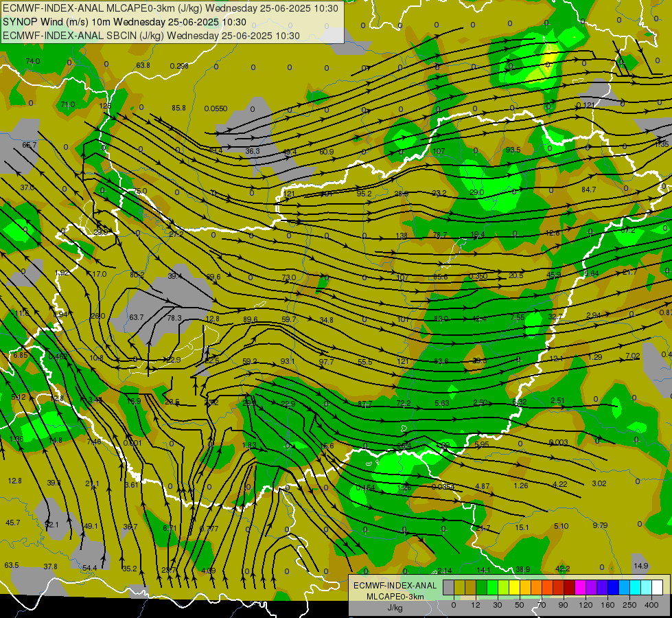This screenshot has height=618, width=672.
Task: Click the map value 87.7
Action: click(x=364, y=404)
